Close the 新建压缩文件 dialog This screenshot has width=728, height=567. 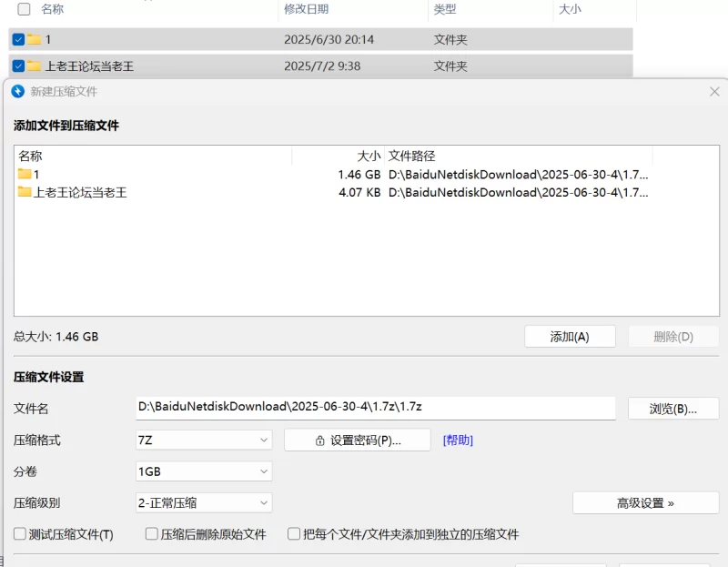(714, 92)
